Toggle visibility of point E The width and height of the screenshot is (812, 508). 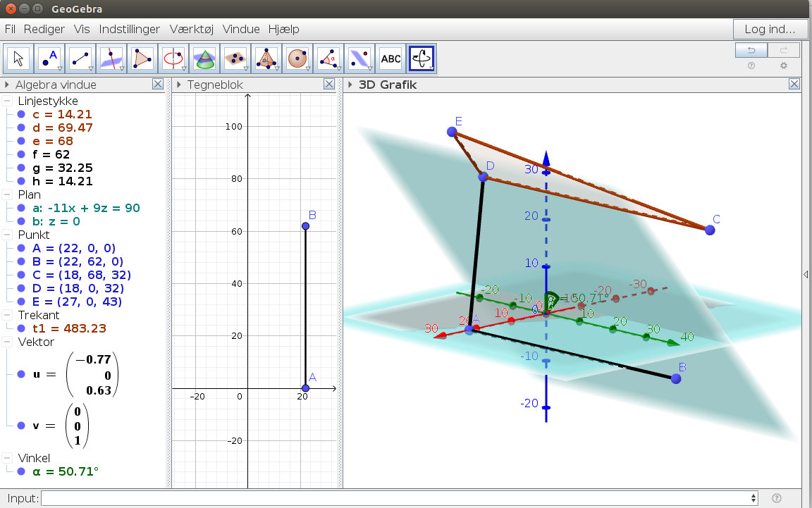pos(21,302)
